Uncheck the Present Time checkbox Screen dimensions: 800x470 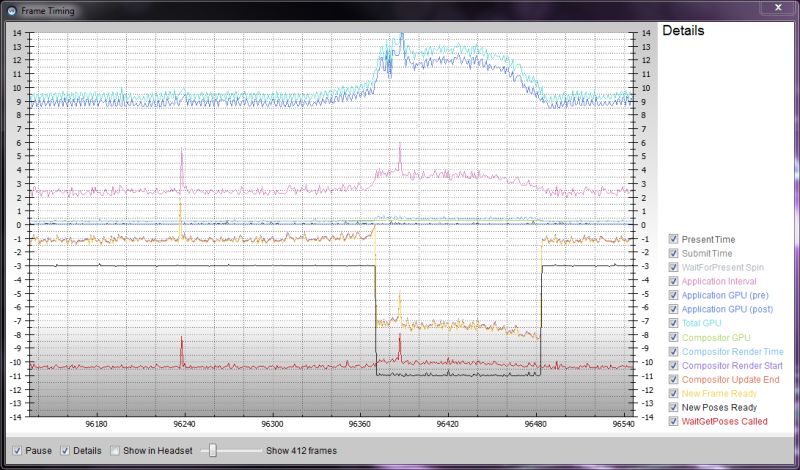[x=673, y=239]
